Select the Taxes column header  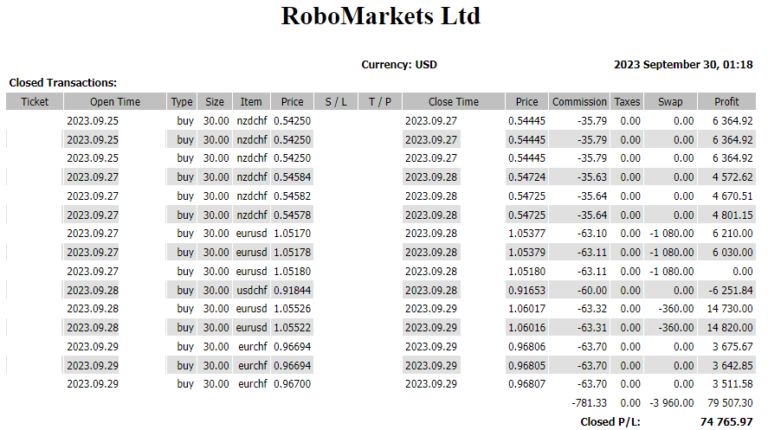(x=627, y=102)
